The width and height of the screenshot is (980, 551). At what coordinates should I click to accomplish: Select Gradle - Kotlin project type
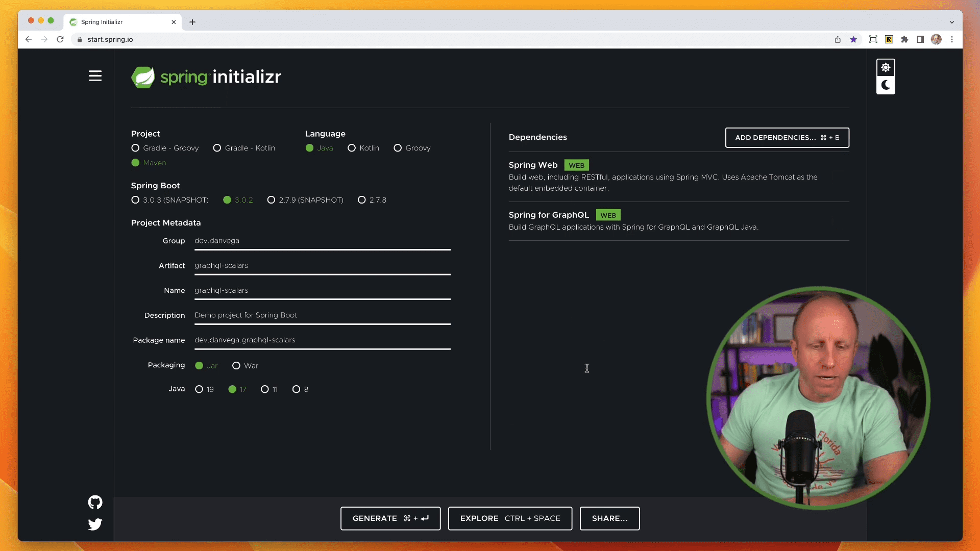point(217,148)
